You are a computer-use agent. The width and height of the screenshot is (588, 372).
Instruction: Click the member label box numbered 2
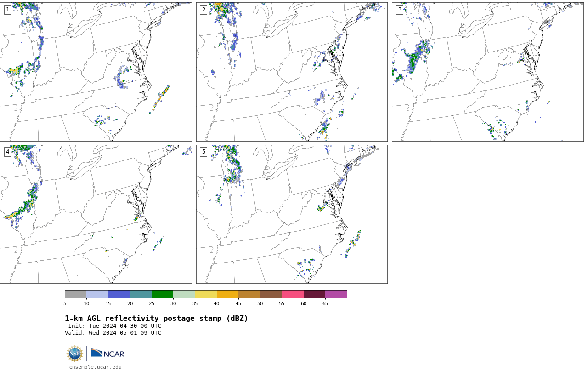pyautogui.click(x=204, y=10)
